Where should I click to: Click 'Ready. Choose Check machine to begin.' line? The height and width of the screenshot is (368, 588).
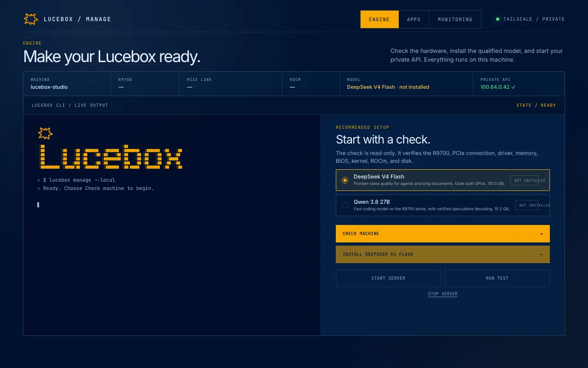click(98, 189)
